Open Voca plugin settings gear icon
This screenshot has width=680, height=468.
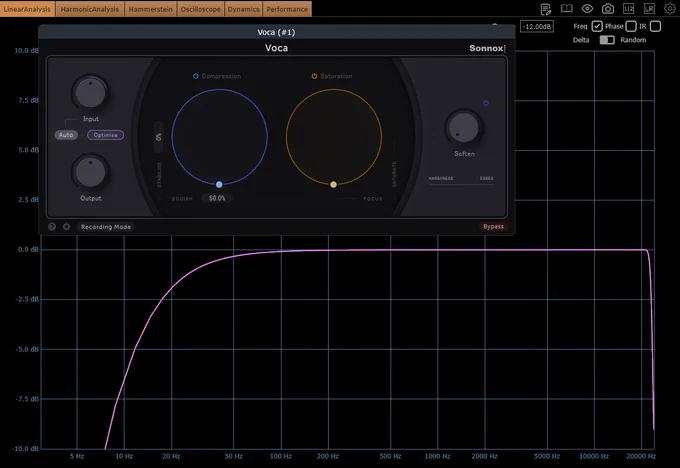point(66,226)
